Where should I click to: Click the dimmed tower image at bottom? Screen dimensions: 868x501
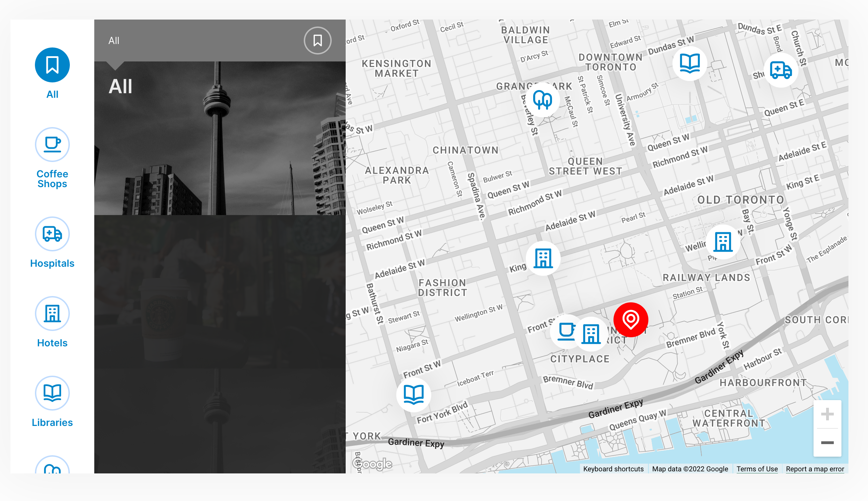(x=220, y=421)
